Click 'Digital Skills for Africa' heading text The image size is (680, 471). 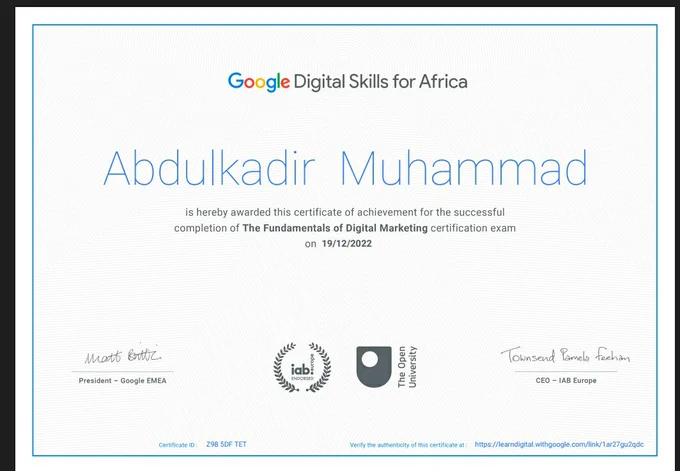pos(380,82)
